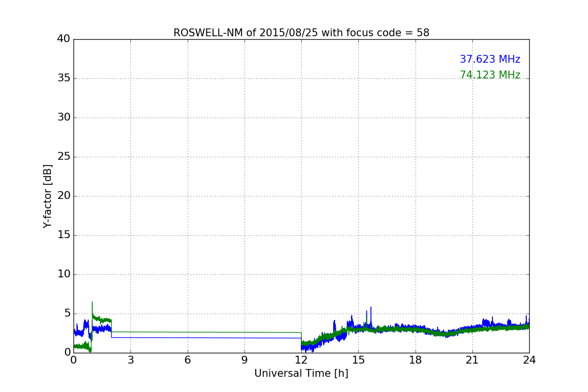Click the green spike peak near hour 1
The width and height of the screenshot is (588, 392).
(x=92, y=302)
